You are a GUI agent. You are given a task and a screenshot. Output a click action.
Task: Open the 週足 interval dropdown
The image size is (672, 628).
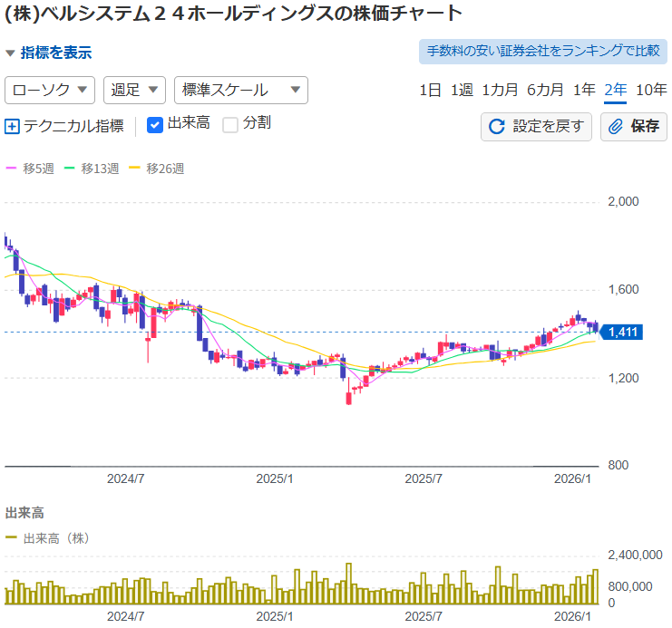click(x=134, y=90)
